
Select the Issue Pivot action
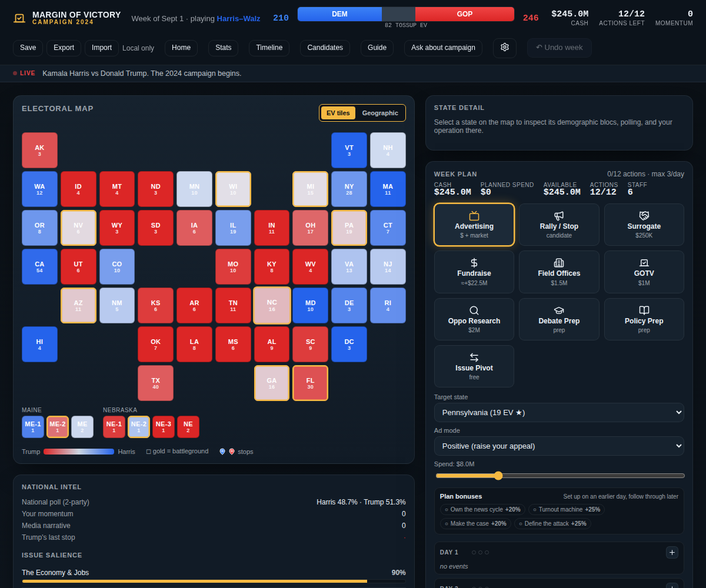(474, 366)
